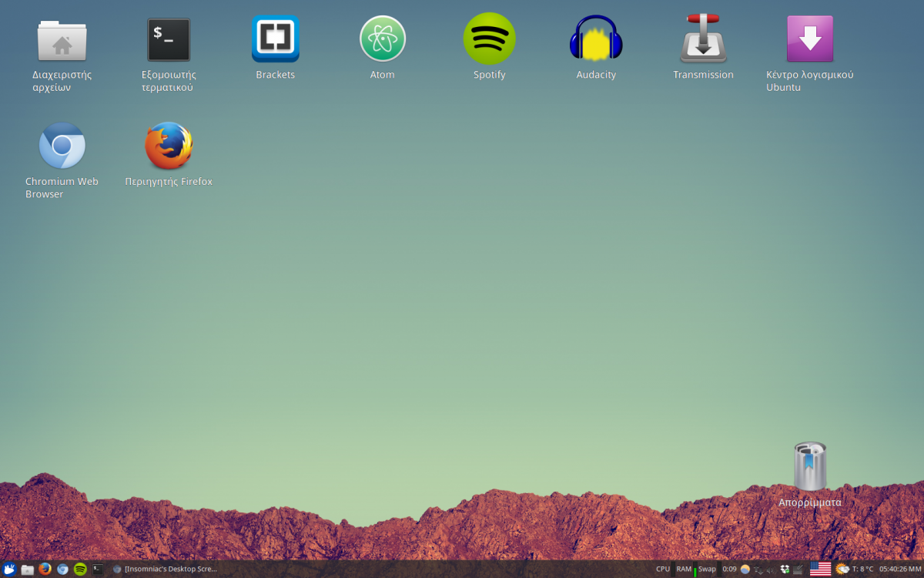Click the terminal launcher in the panel

[x=98, y=570]
